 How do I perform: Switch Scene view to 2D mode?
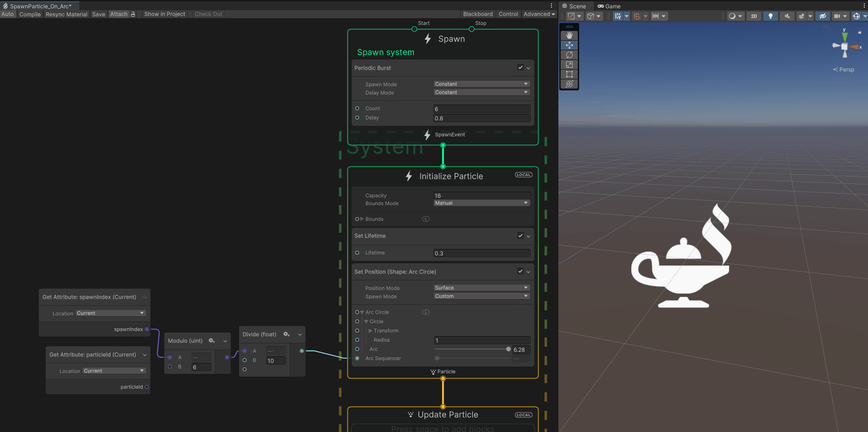(754, 16)
